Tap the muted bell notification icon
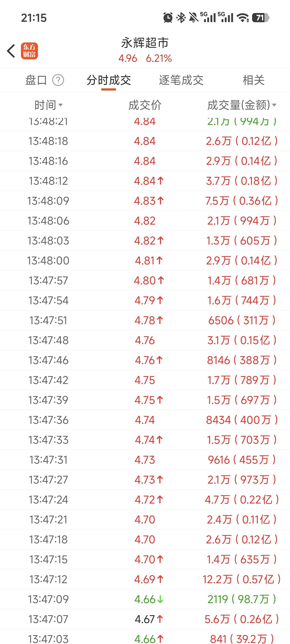Image resolution: width=290 pixels, height=644 pixels. (193, 18)
